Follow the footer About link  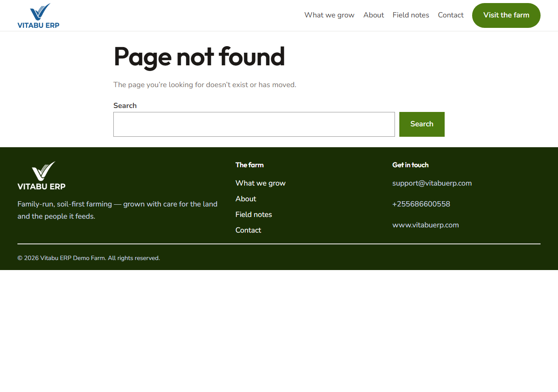(246, 199)
